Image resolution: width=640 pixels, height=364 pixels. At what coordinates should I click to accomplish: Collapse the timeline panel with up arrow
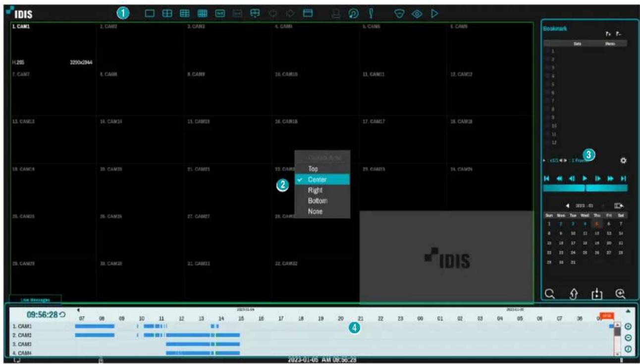point(628,311)
